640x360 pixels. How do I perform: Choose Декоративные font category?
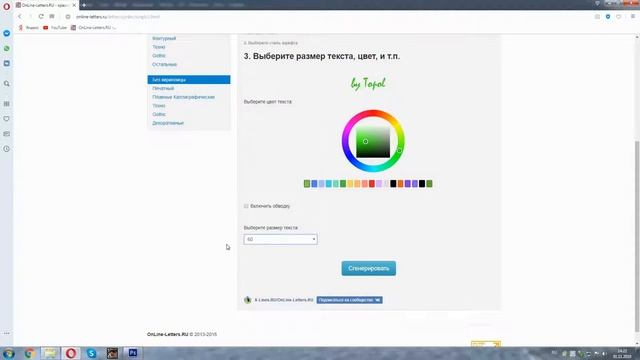point(168,123)
